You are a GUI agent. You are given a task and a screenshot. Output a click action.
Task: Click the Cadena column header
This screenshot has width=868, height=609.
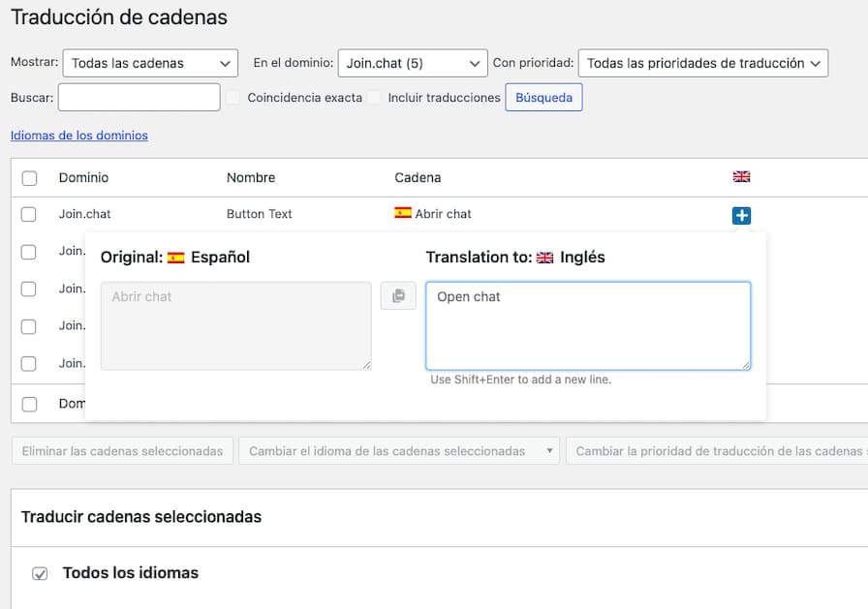(418, 178)
